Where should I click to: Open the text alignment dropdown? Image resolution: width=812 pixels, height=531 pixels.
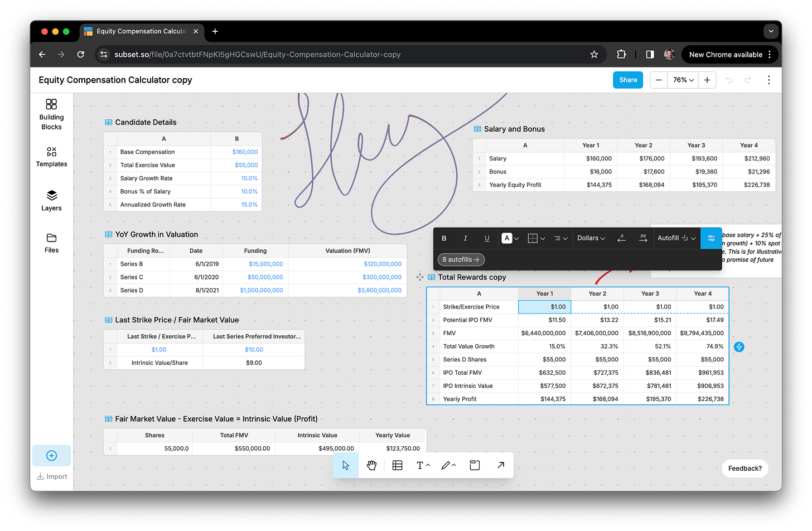click(560, 238)
